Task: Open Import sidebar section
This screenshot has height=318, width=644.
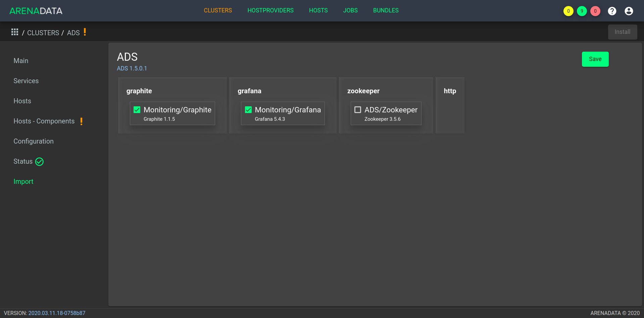Action: click(x=23, y=181)
